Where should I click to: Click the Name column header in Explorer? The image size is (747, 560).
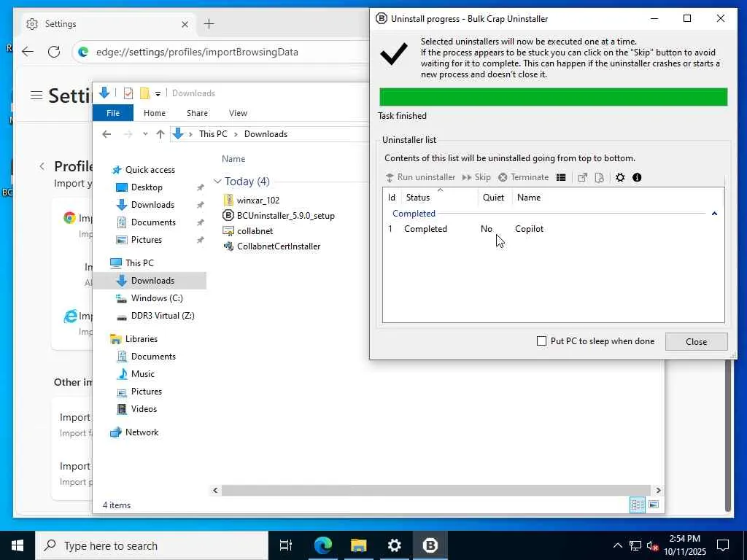pos(233,158)
